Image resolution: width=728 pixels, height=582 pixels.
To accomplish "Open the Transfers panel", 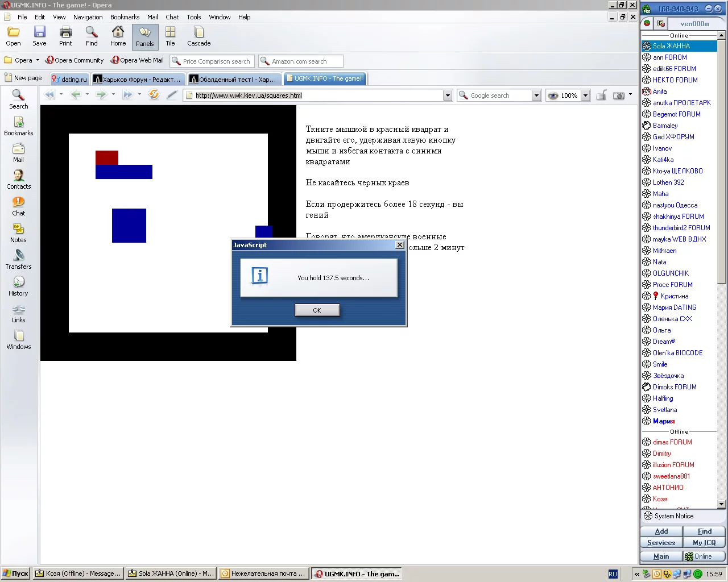I will coord(19,260).
